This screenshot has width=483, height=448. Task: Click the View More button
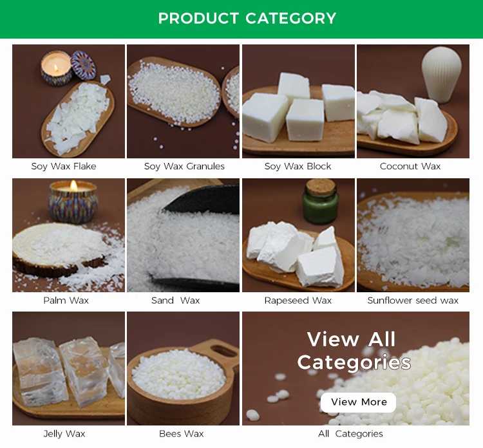point(358,402)
